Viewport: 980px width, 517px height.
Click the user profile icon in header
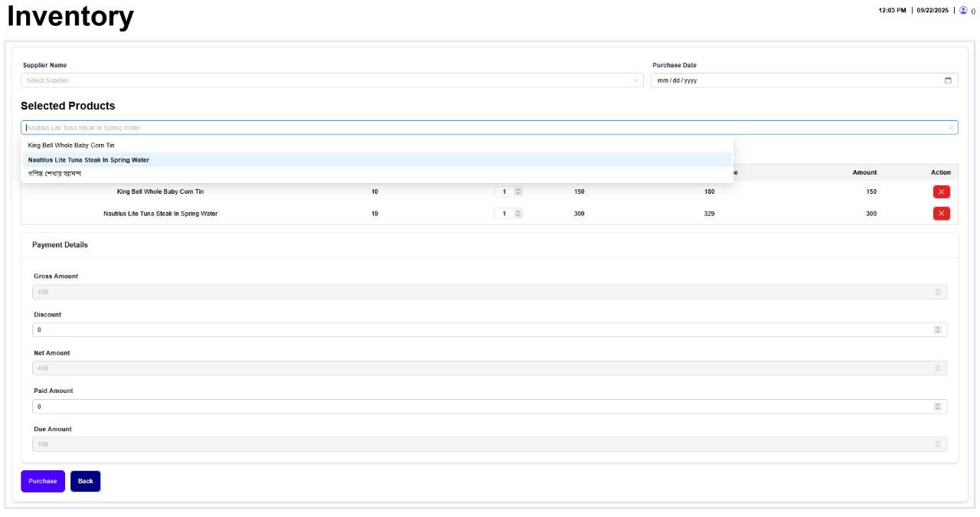(963, 11)
